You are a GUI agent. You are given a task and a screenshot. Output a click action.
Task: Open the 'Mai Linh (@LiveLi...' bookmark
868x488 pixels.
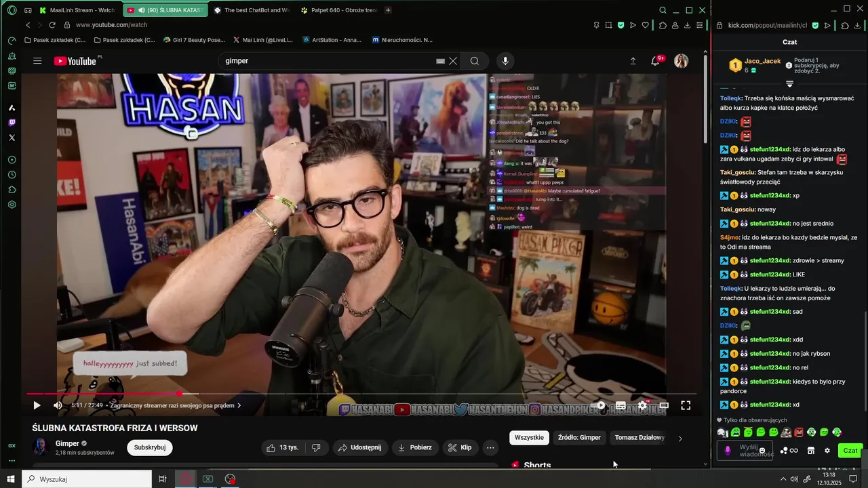tap(262, 40)
